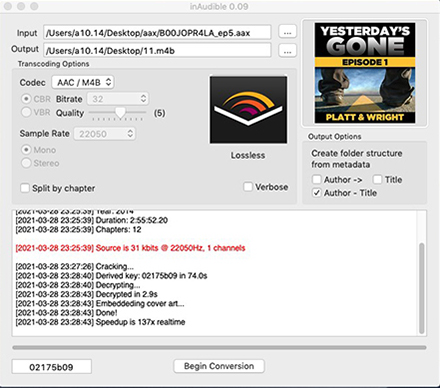Click the Audible logo image
The width and height of the screenshot is (440, 388).
point(248,110)
